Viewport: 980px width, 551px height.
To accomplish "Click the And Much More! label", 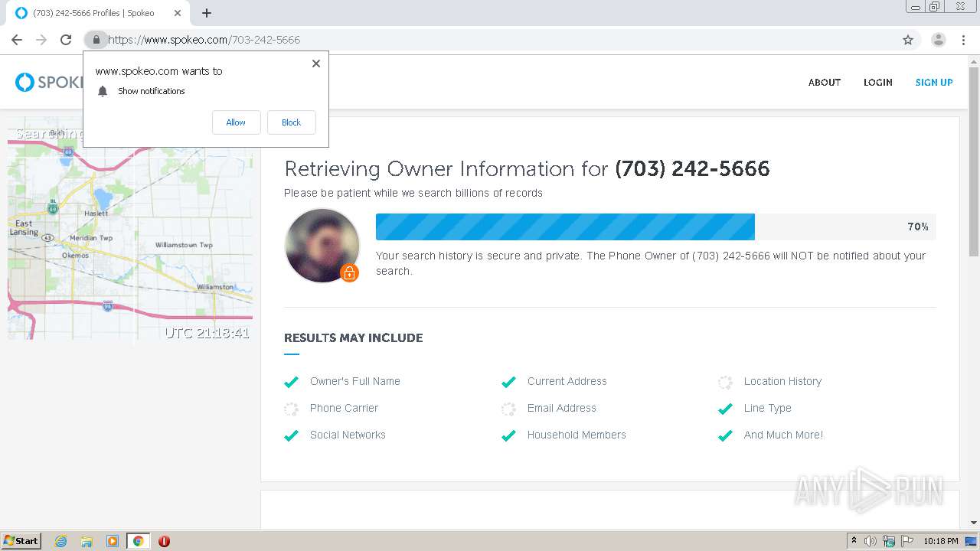I will coord(783,435).
